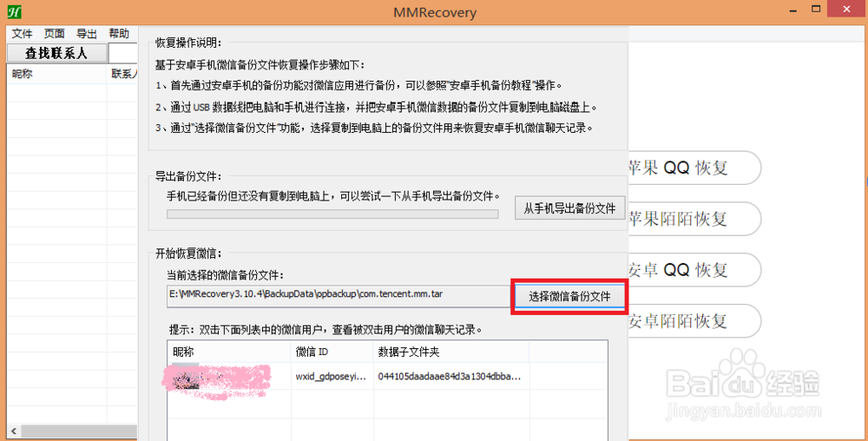The width and height of the screenshot is (868, 441).
Task: Click 安卓陌陌恢复 button
Action: tap(694, 321)
